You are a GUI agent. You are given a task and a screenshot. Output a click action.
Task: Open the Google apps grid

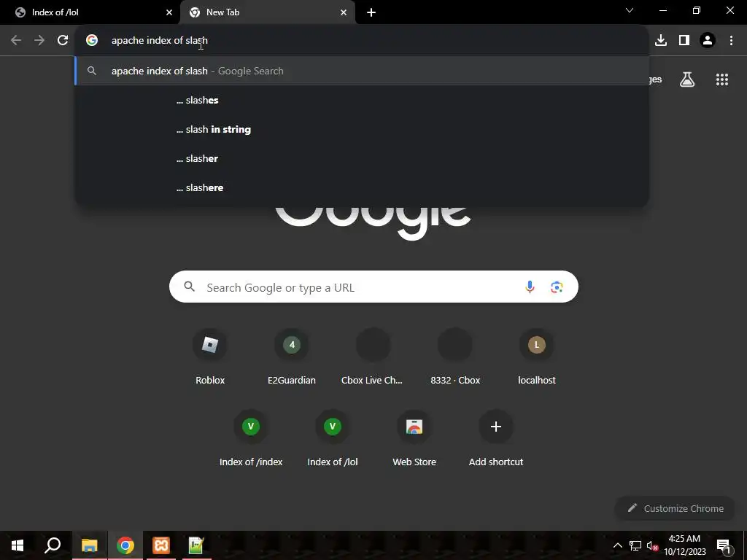pos(722,79)
